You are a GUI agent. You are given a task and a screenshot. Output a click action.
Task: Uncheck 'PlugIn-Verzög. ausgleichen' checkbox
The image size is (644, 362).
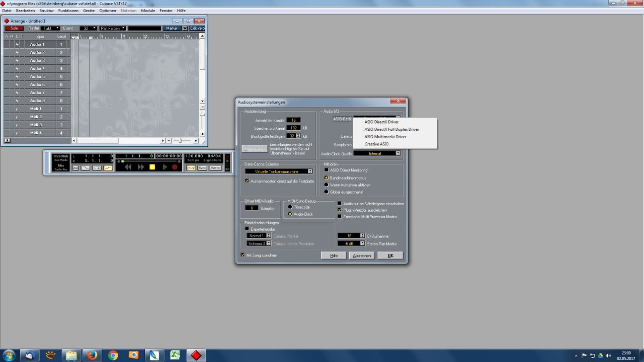pos(339,210)
